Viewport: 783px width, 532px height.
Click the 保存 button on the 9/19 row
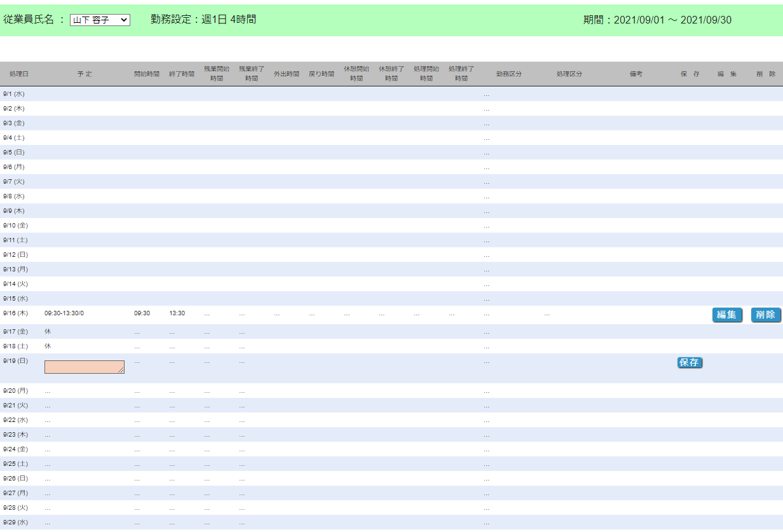tap(690, 362)
